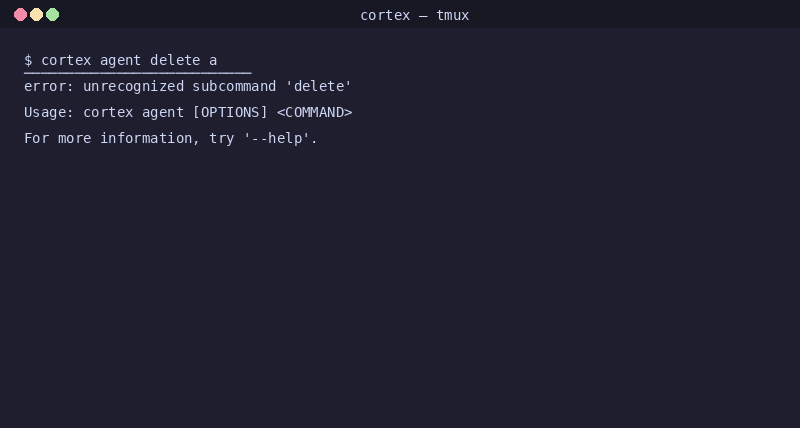Click the '$' shell prompt symbol
The height and width of the screenshot is (428, 800).
click(x=28, y=60)
